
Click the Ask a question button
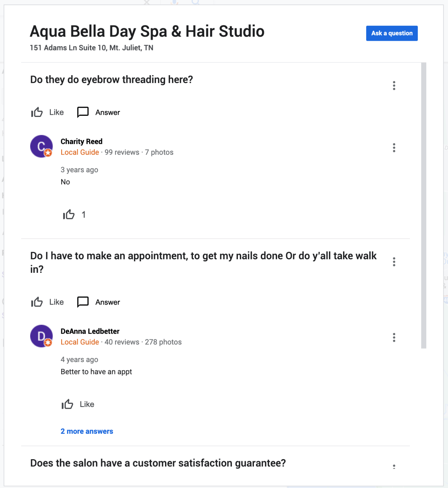392,33
